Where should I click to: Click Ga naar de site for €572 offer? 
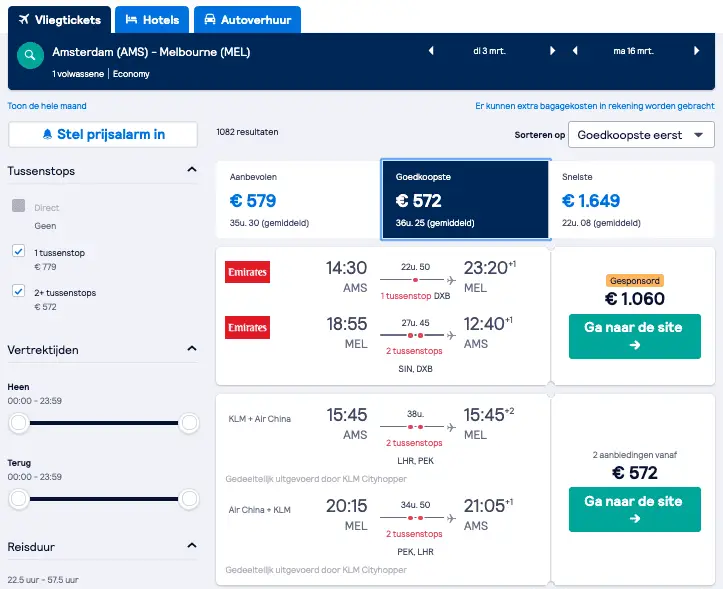(x=634, y=509)
